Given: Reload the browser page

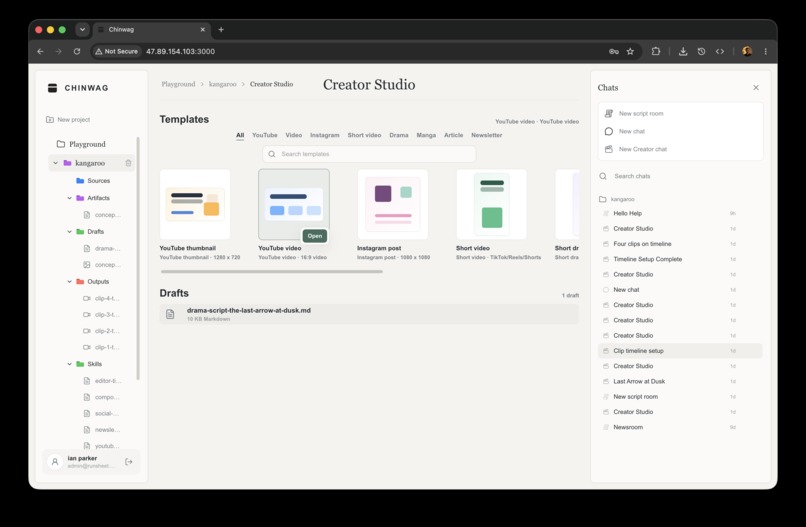Looking at the screenshot, I should click(x=77, y=51).
